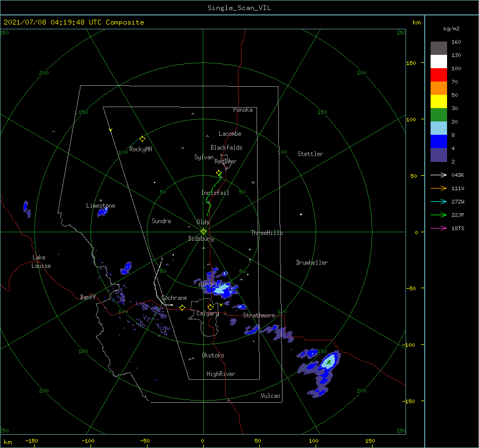Click the yellow radar-center diamond near Didsbury

[x=203, y=232]
